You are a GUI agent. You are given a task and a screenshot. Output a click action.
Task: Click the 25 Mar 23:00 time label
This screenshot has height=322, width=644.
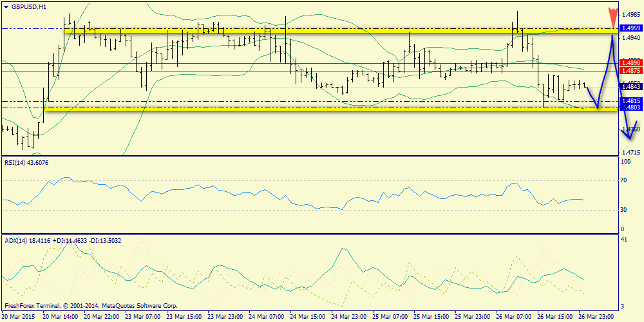click(x=471, y=317)
